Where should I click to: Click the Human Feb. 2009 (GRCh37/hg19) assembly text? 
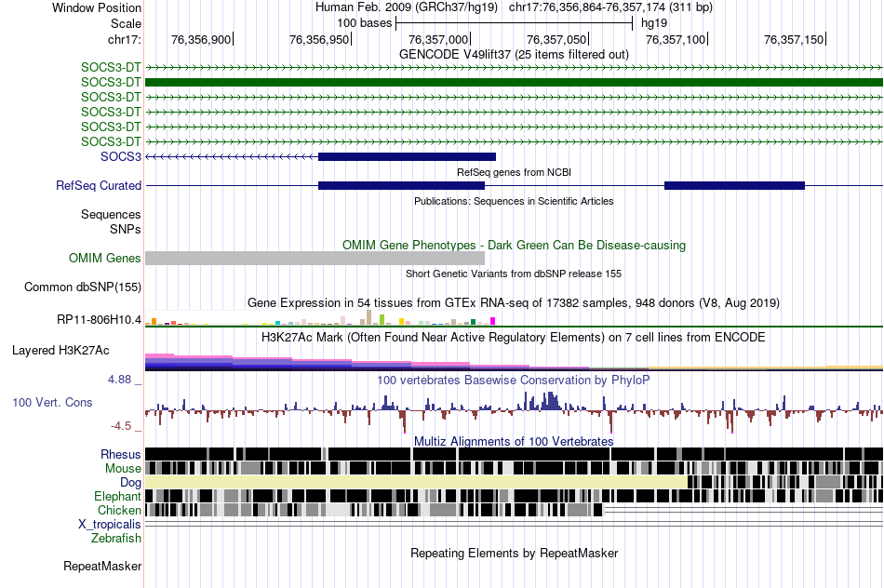point(407,7)
